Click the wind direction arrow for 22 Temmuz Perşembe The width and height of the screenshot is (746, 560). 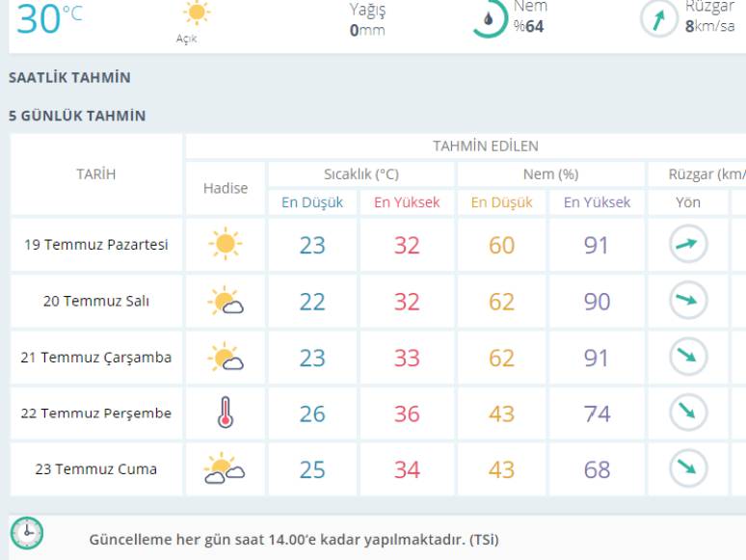(x=688, y=412)
